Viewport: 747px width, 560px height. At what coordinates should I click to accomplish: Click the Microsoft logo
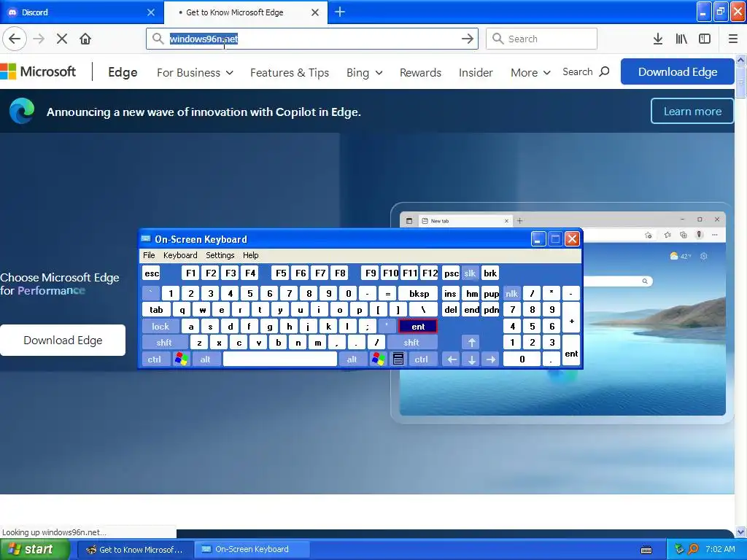click(x=38, y=72)
